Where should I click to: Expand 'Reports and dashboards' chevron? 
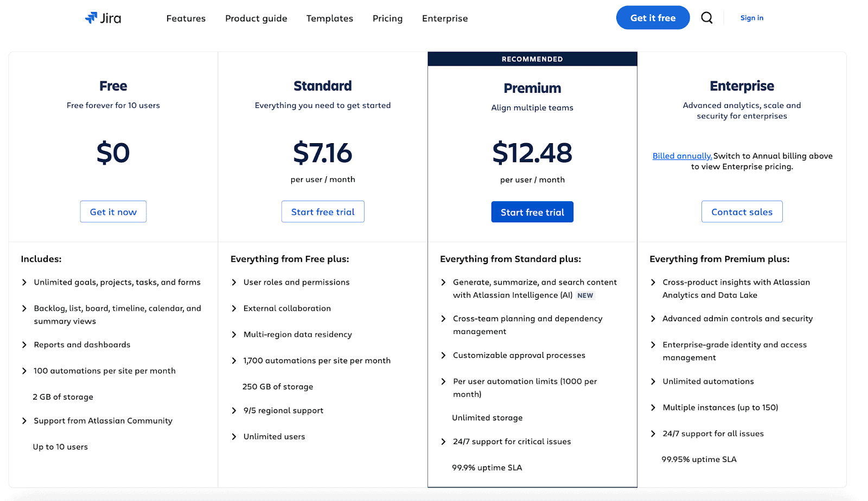[x=24, y=345]
